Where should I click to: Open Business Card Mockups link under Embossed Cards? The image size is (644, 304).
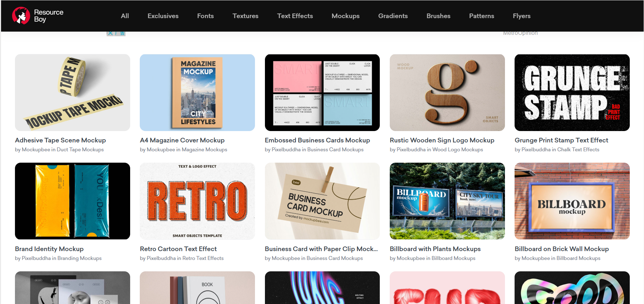coord(335,150)
